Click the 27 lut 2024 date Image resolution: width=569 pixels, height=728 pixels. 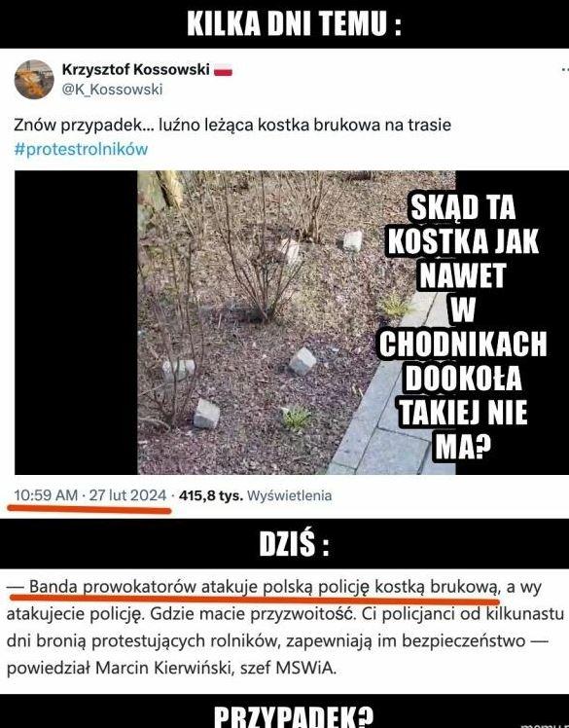click(127, 495)
